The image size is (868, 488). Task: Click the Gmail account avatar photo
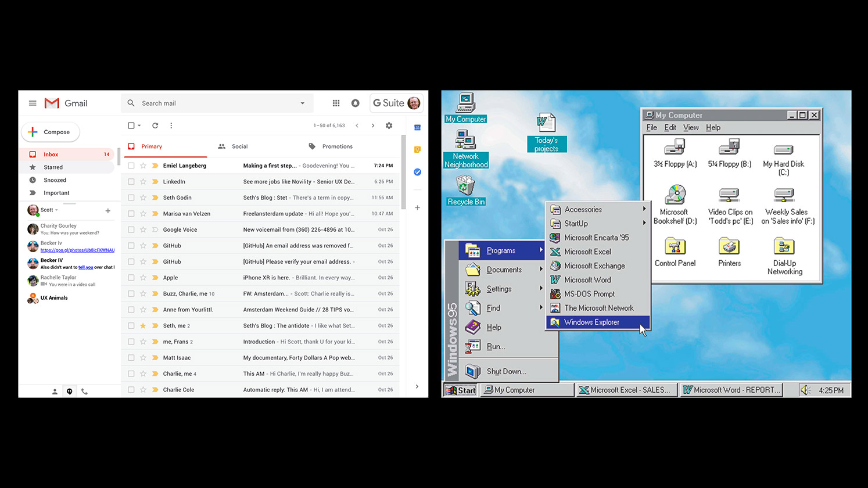[414, 103]
